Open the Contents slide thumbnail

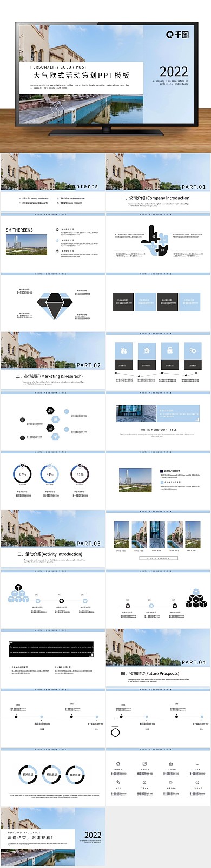52,182
